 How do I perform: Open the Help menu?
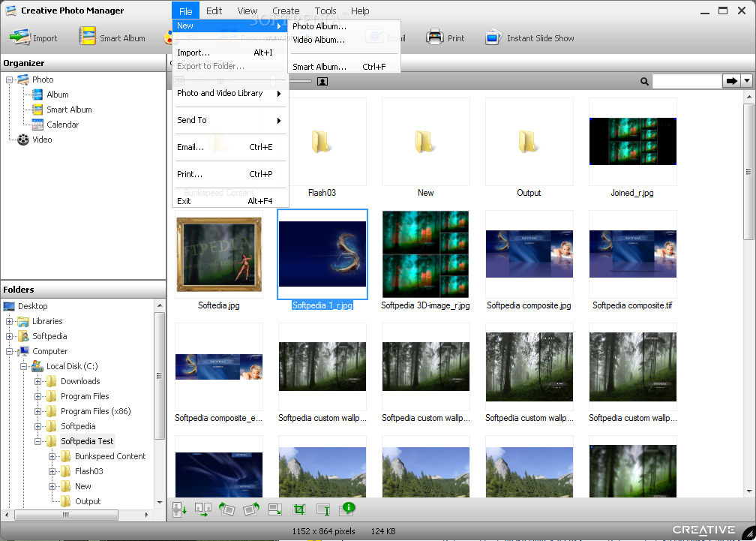360,11
